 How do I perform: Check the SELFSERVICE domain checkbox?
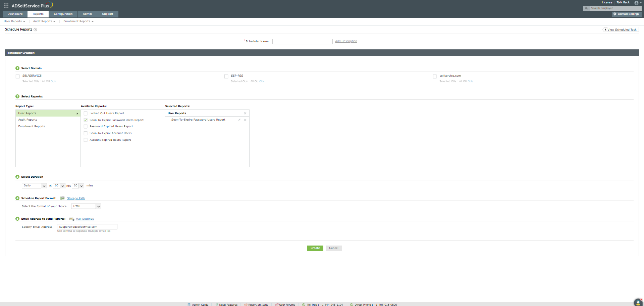18,77
